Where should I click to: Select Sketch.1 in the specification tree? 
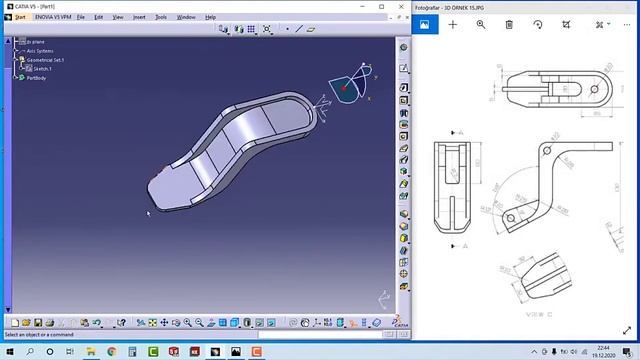click(x=42, y=69)
